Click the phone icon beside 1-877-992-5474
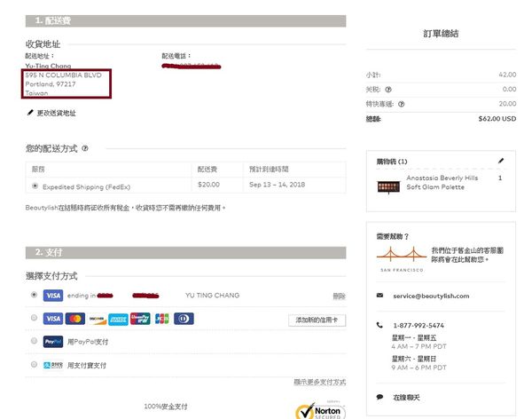The width and height of the screenshot is (532, 419). tap(380, 325)
